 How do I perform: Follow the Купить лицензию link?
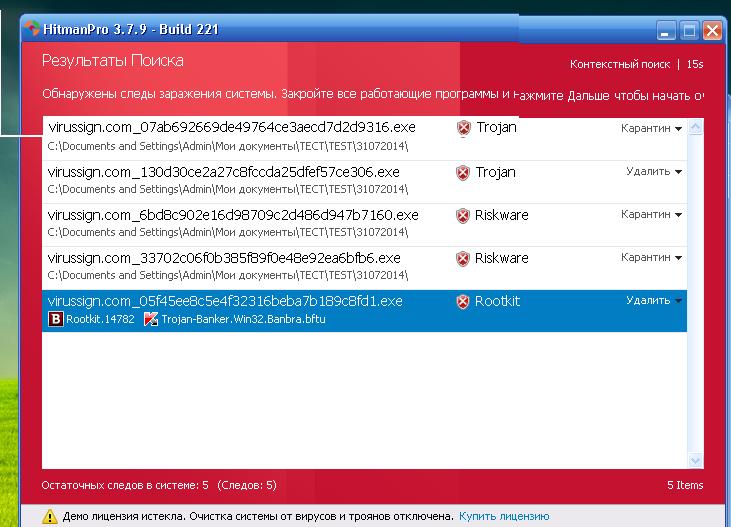(504, 517)
